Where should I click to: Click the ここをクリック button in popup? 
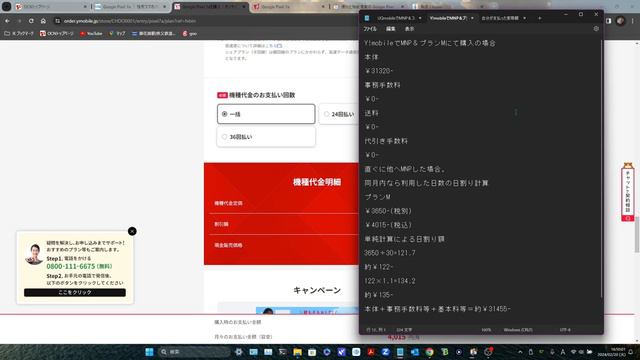[75, 292]
